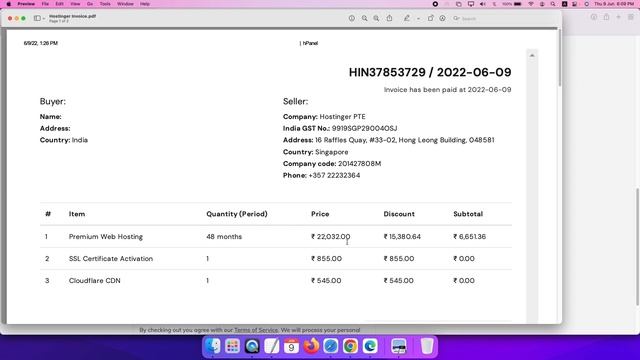Zoom in on the invoice PDF
This screenshot has height=360, width=640.
click(376, 18)
